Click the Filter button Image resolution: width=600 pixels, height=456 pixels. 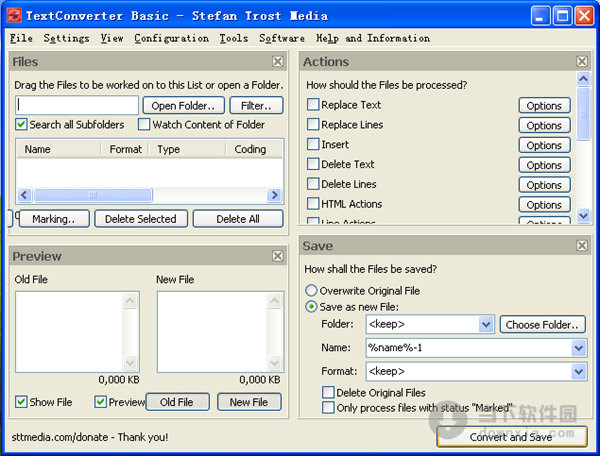[256, 106]
